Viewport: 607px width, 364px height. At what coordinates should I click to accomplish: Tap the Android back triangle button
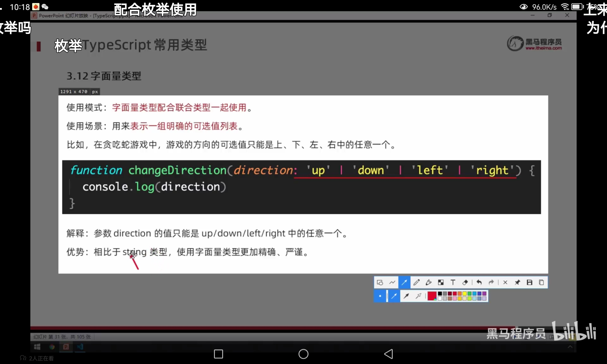point(388,354)
